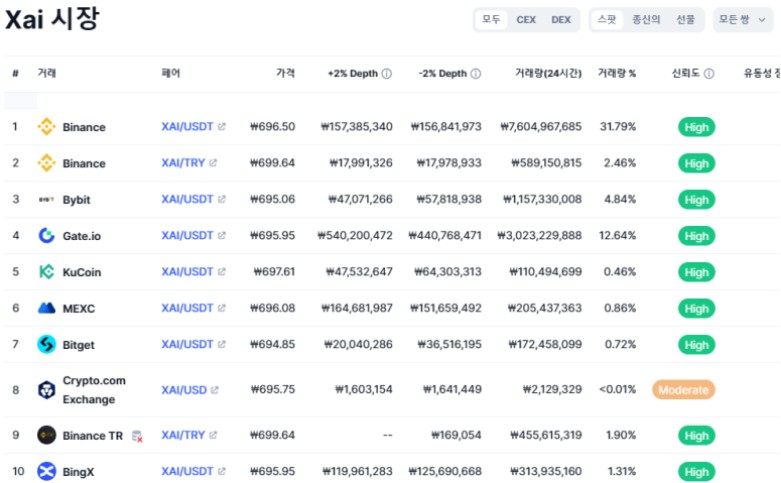Click the warning icon beside Binance TR

coord(137,436)
